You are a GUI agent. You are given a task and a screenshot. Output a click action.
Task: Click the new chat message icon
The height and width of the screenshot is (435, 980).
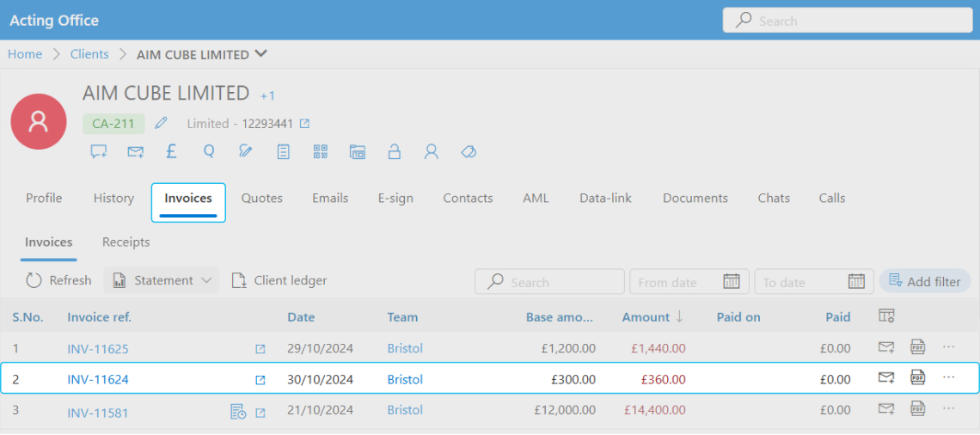click(99, 152)
